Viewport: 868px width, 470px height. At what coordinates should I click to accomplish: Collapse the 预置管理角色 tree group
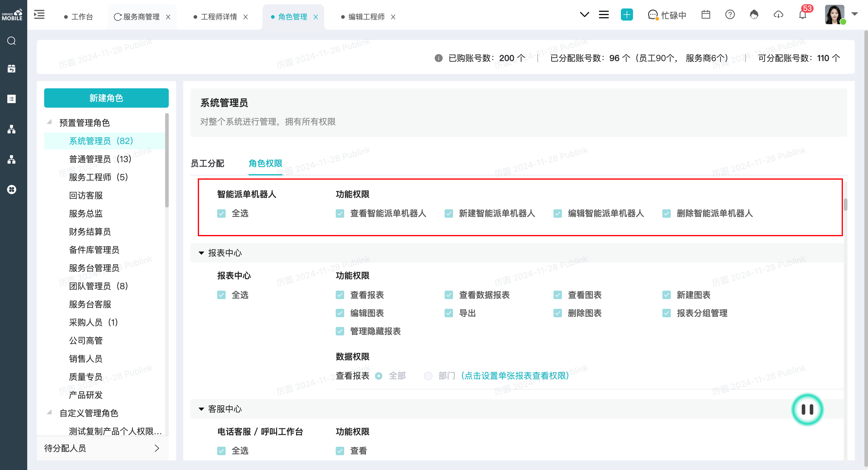click(x=50, y=122)
